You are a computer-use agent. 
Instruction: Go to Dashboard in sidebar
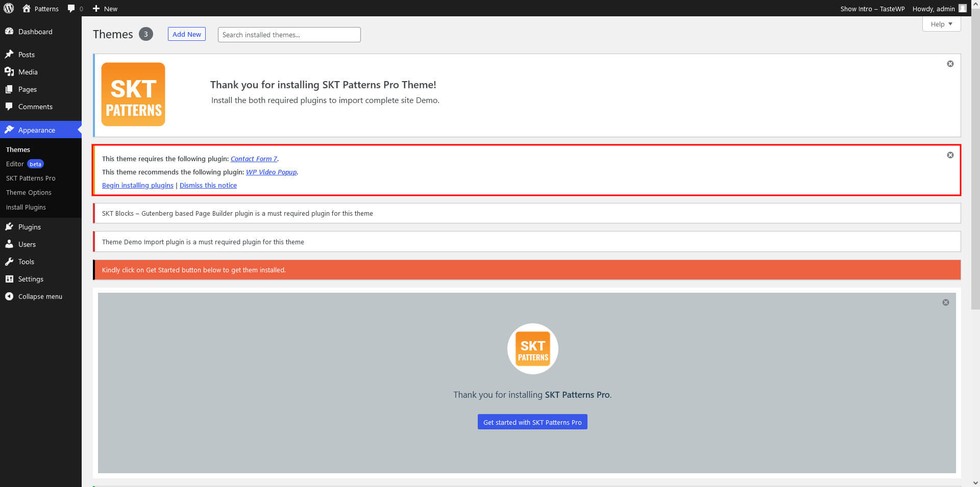click(x=41, y=32)
